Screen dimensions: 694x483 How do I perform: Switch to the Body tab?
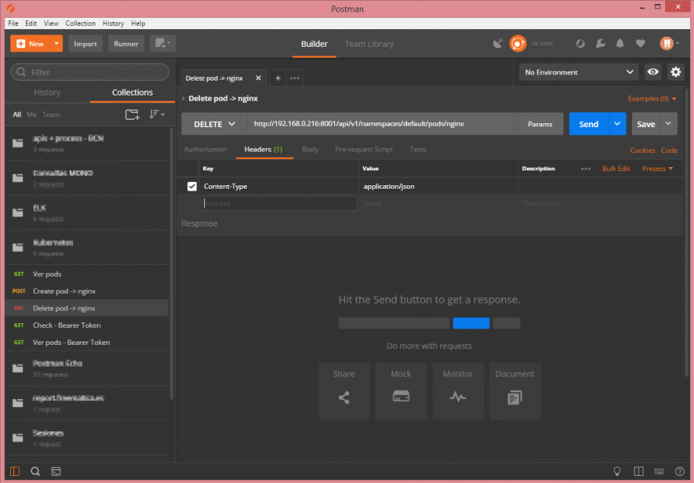coord(310,149)
